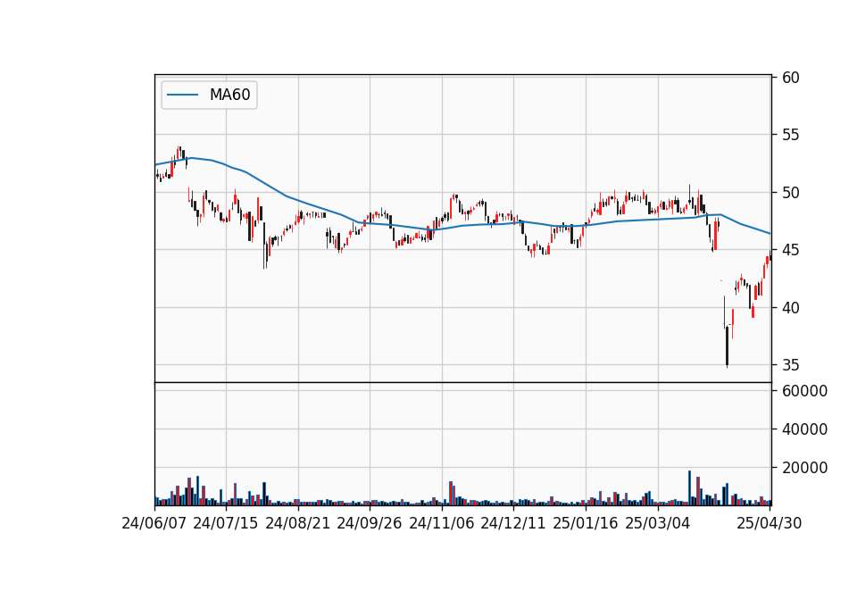Screen dimensions: 857x616
Task: Click the 24/12/11 date label
Action: pos(513,523)
